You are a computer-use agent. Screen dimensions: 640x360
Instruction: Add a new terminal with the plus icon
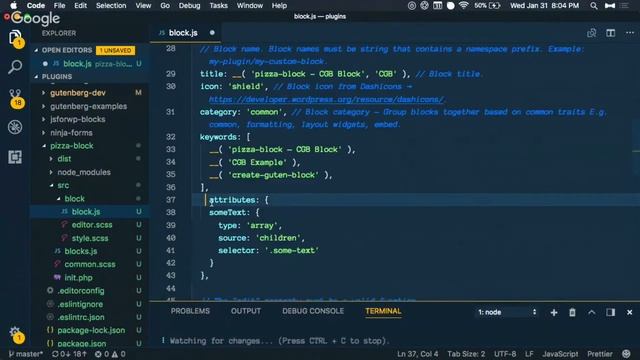point(554,312)
